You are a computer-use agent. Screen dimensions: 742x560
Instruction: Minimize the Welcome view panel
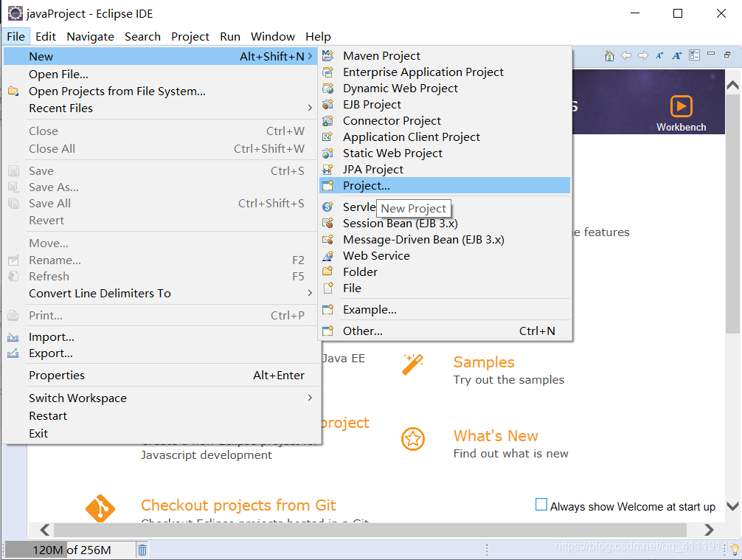711,54
